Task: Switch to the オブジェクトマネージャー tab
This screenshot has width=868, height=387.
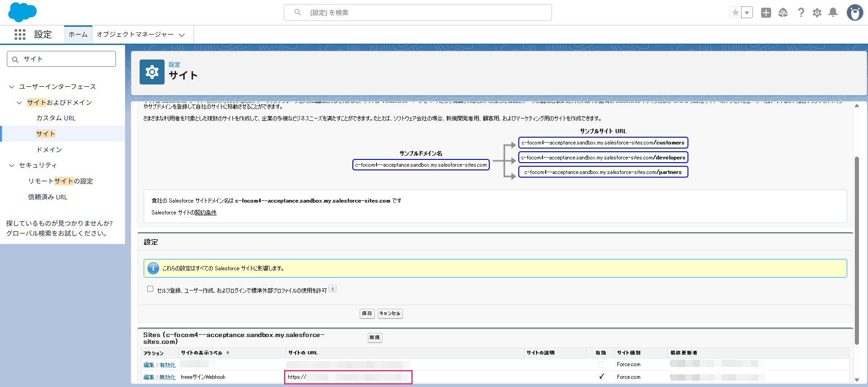Action: click(x=135, y=35)
